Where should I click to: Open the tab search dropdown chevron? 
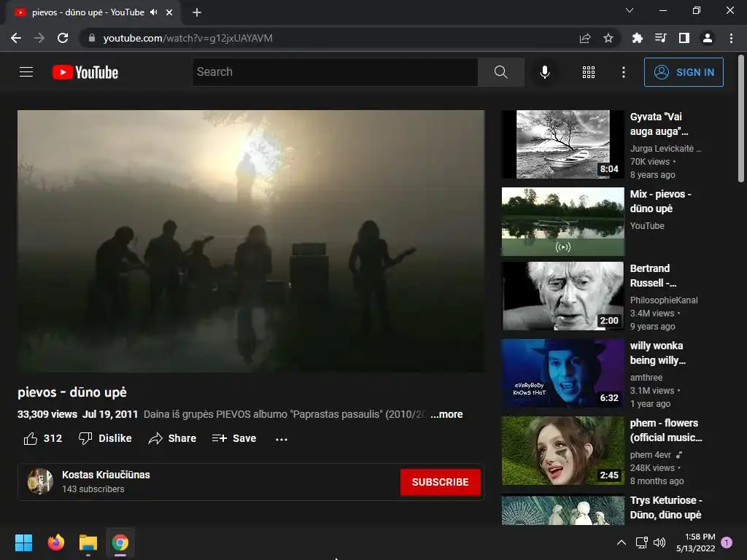coord(630,10)
